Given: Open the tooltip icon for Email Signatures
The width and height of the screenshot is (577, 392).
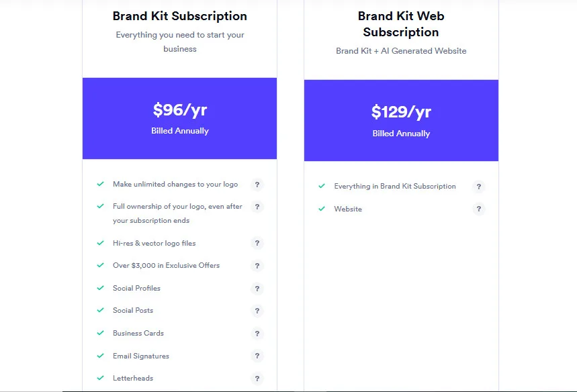Looking at the screenshot, I should tap(257, 356).
